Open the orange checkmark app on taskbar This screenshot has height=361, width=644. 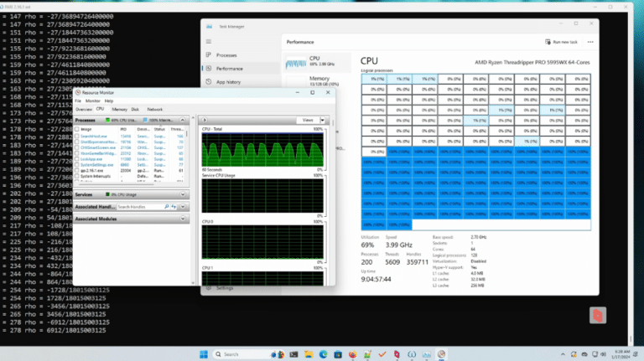pyautogui.click(x=382, y=354)
